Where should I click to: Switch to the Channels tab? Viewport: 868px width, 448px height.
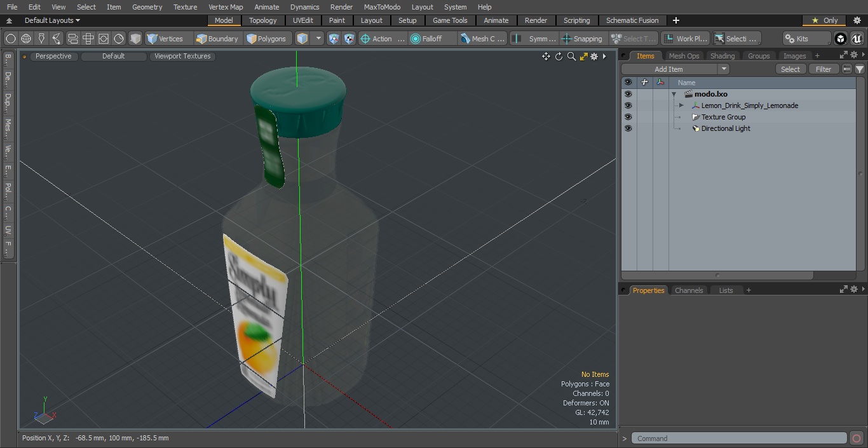(x=689, y=290)
